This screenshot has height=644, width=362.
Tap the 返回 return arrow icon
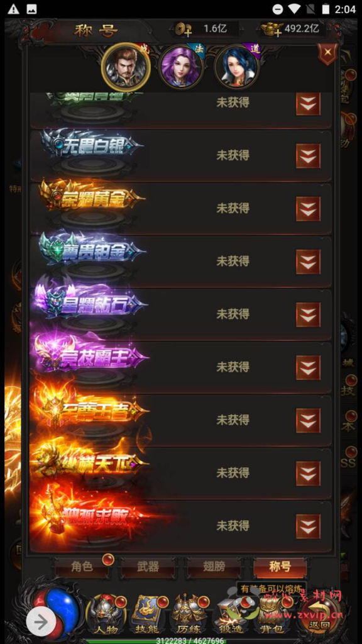[319, 614]
